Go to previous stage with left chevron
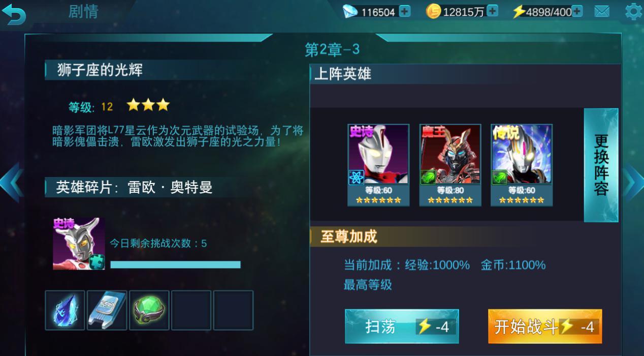The image size is (644, 356). pyautogui.click(x=11, y=182)
